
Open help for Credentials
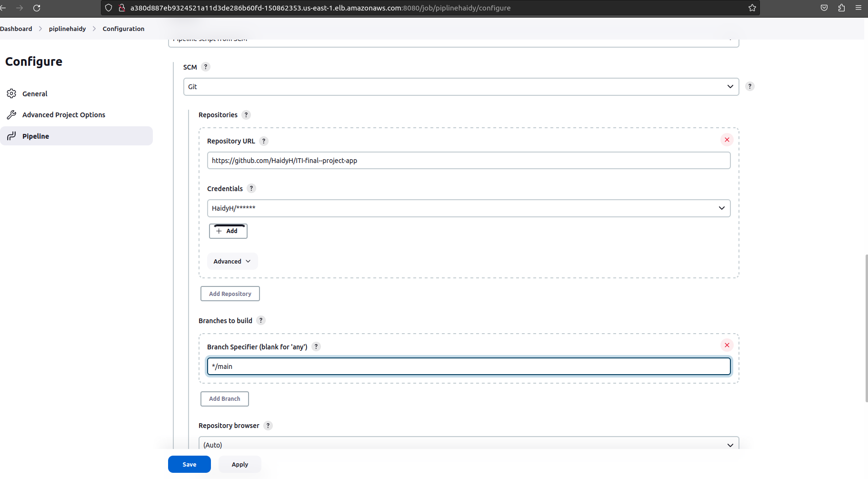click(x=251, y=188)
